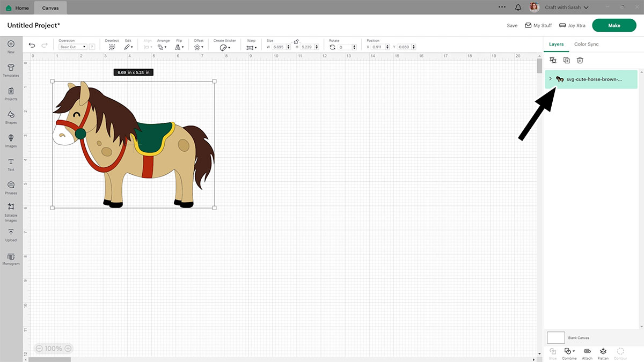
Task: Open the Operation Basic Cut dropdown
Action: (x=72, y=47)
